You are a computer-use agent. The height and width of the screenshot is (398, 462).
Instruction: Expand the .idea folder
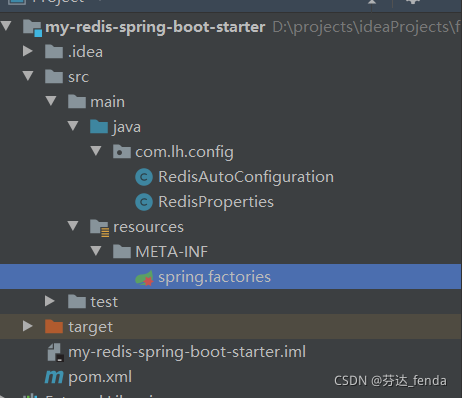pos(28,51)
